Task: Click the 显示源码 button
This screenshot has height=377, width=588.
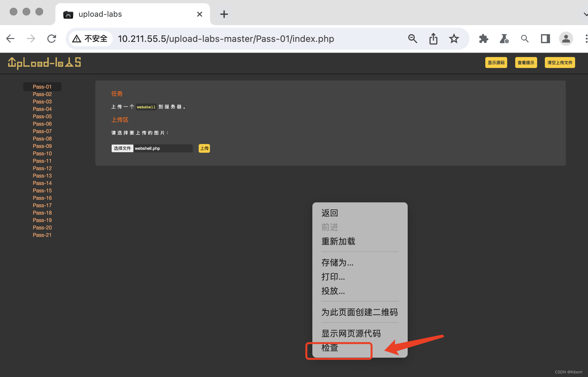Action: tap(496, 63)
